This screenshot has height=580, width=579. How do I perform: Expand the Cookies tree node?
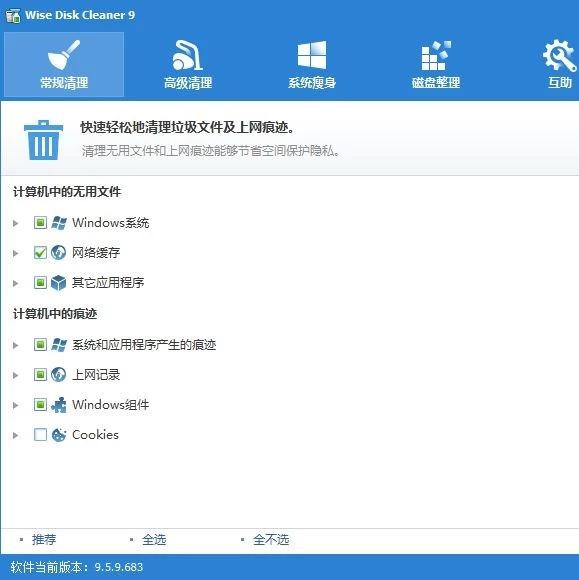[16, 435]
